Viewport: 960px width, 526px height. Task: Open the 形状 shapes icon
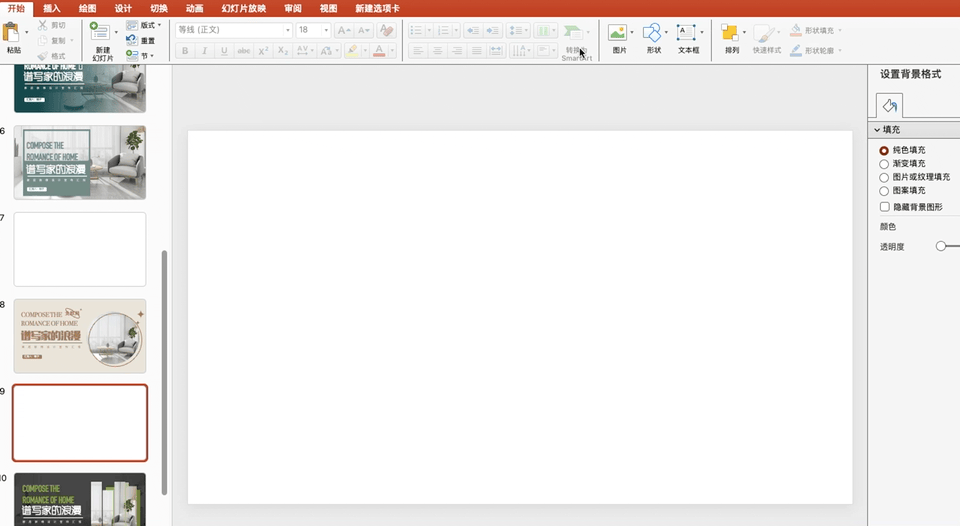pos(651,32)
